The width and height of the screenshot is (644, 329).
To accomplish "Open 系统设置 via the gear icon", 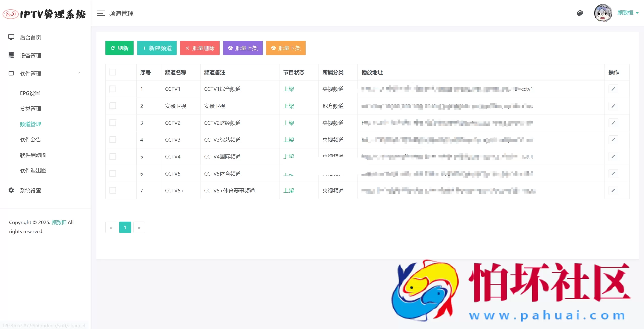I will point(12,190).
